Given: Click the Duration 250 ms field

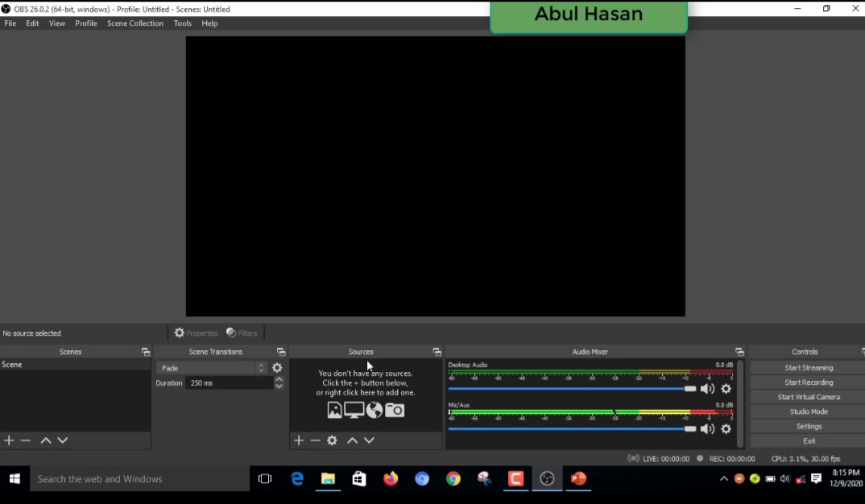Looking at the screenshot, I should 229,382.
